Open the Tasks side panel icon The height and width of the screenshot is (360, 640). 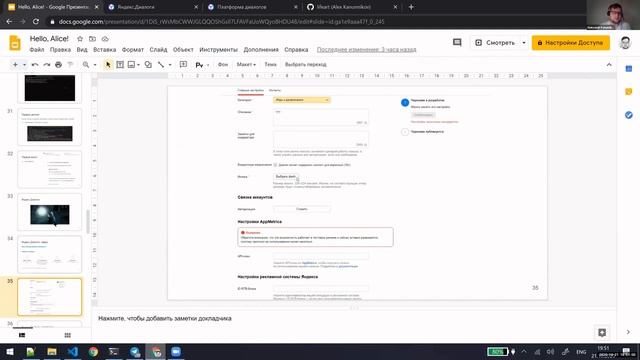[629, 115]
